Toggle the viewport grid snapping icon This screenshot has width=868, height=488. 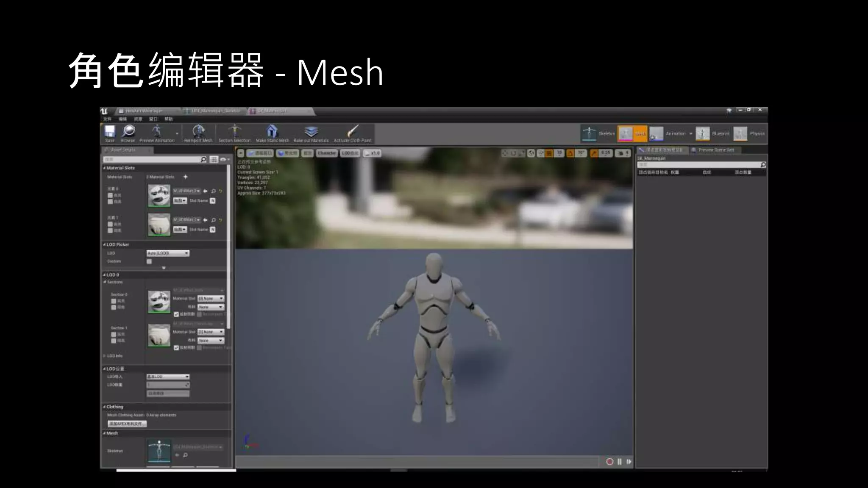pyautogui.click(x=549, y=153)
